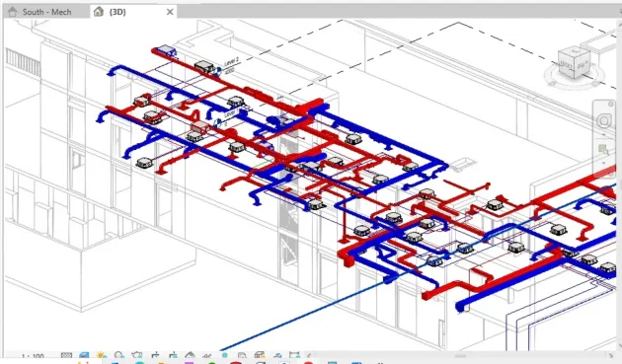Toggle Crop View in the view control bar
The image size is (622, 364).
[x=155, y=355]
